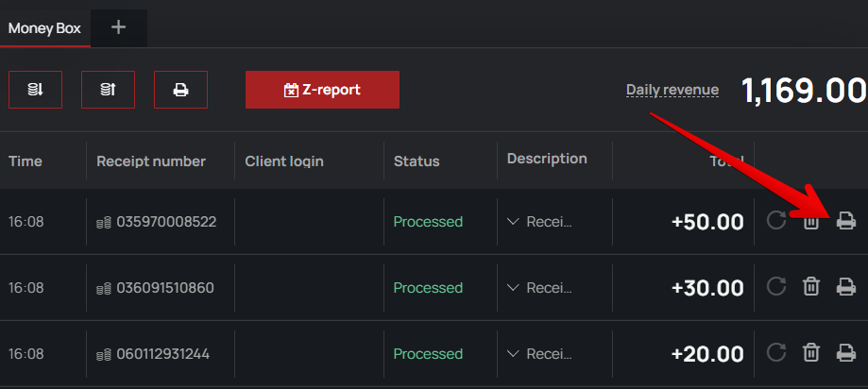The image size is (868, 389).
Task: Print receipt for the +20.00 transaction
Action: 846,353
